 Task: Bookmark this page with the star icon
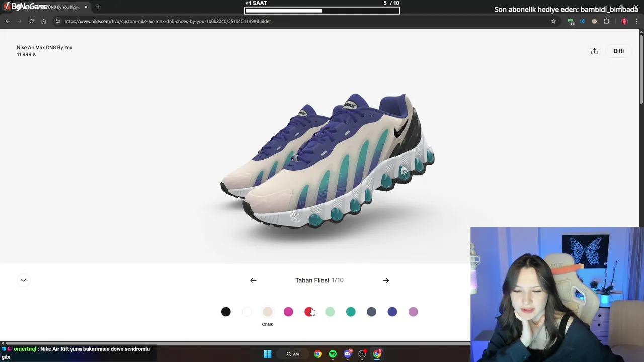tap(553, 21)
